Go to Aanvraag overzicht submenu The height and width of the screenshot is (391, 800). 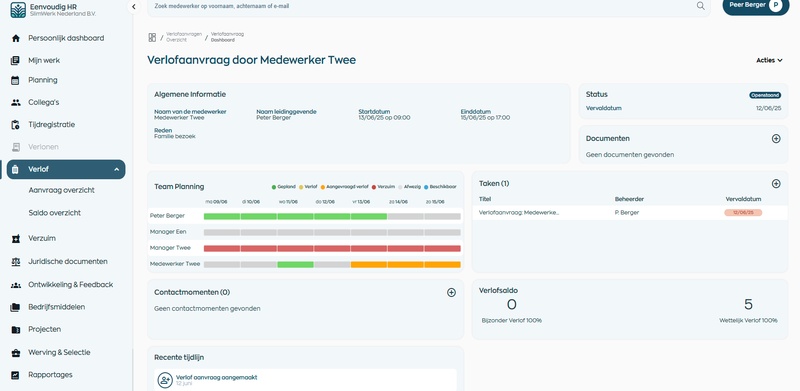(61, 190)
